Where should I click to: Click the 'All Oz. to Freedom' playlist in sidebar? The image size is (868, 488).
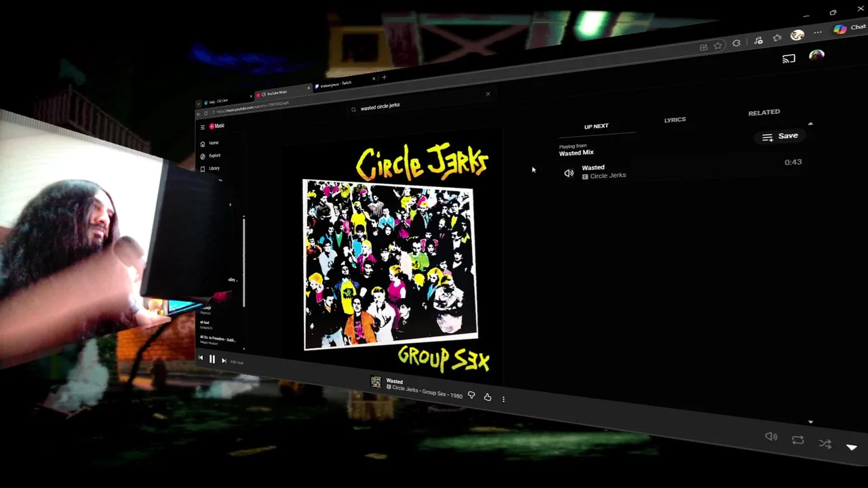click(217, 339)
